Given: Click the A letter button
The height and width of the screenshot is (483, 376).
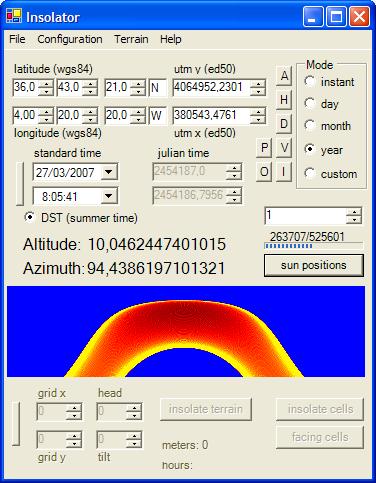Looking at the screenshot, I should [284, 76].
